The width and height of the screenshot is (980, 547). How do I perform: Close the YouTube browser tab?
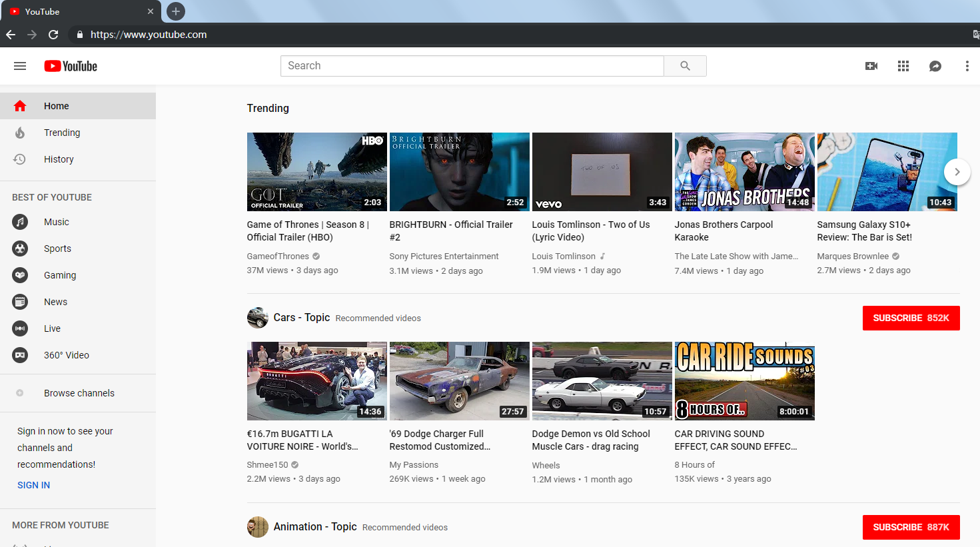(150, 11)
